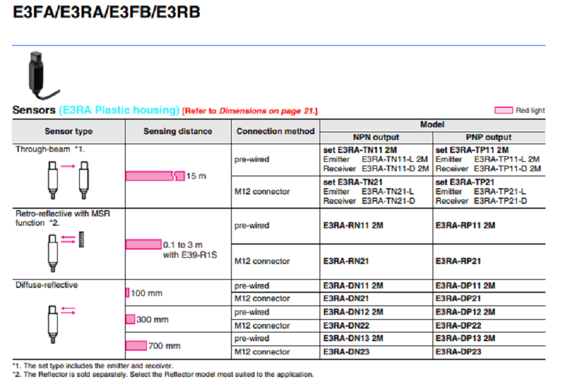Viewport: 565px width, 392px height.
Task: Click 'E3RA-TN21-L' emitter model
Action: 387,191
